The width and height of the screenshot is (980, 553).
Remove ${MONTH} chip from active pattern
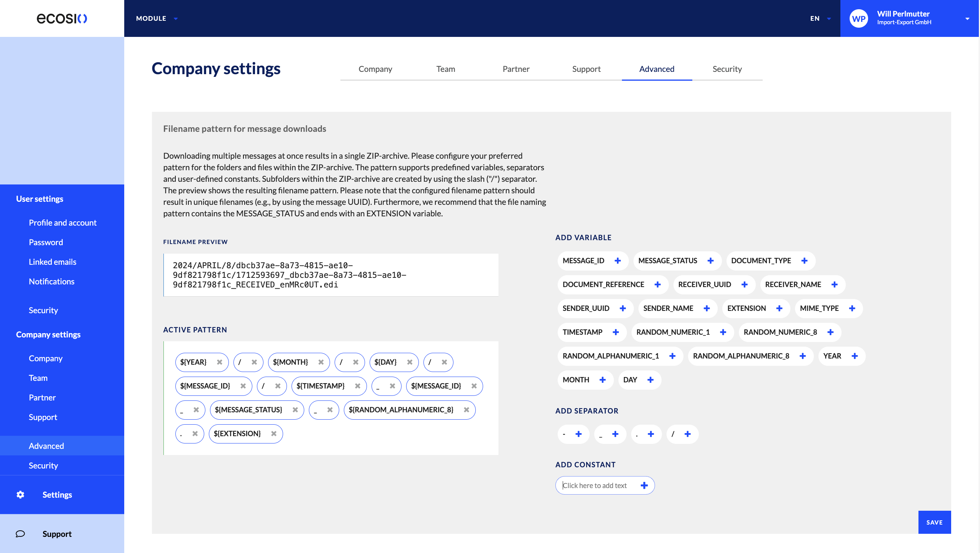click(321, 362)
